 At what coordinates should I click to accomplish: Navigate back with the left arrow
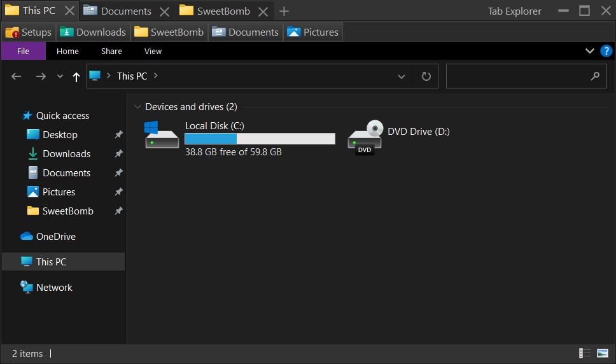tap(17, 76)
